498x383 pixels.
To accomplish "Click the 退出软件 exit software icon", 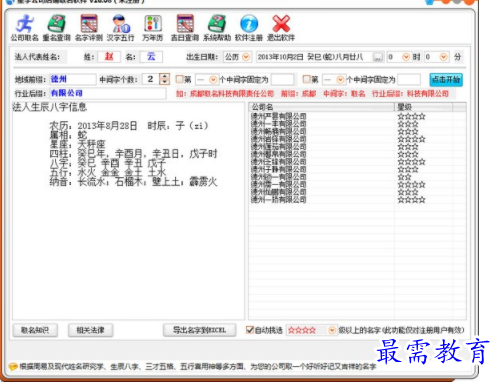I will pyautogui.click(x=281, y=28).
